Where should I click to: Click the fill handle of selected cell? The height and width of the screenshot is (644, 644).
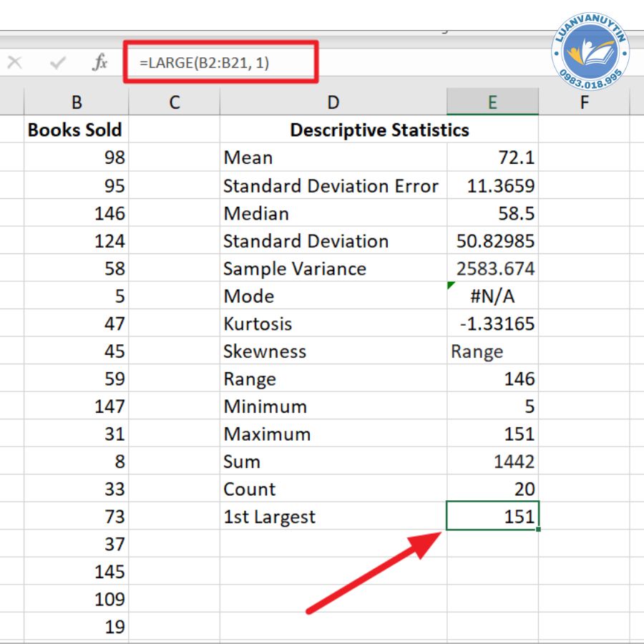click(x=537, y=530)
